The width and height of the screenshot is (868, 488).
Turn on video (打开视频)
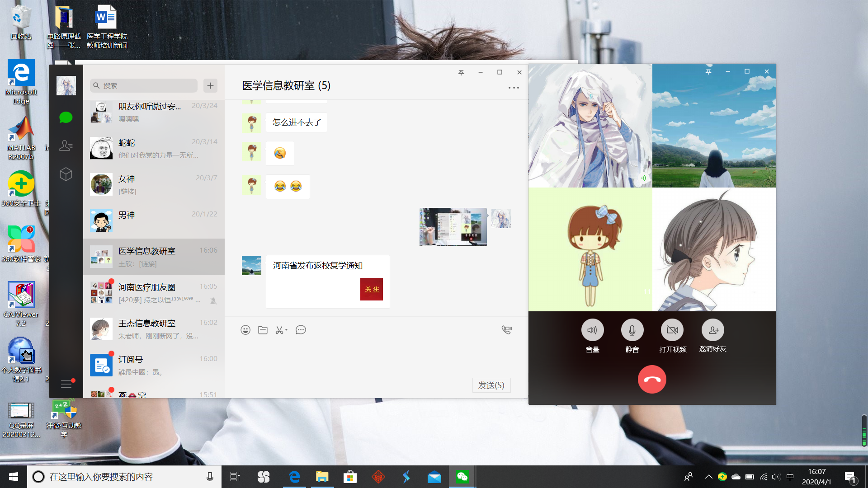pyautogui.click(x=672, y=330)
